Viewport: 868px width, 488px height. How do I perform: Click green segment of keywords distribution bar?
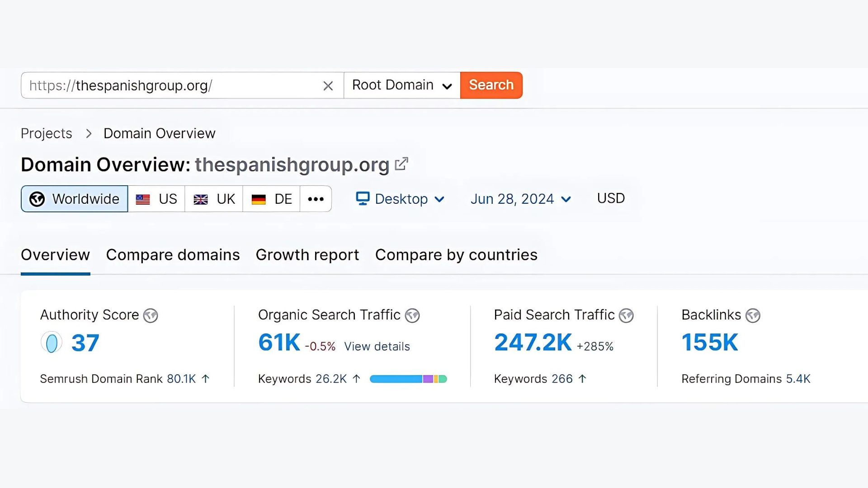coord(443,379)
